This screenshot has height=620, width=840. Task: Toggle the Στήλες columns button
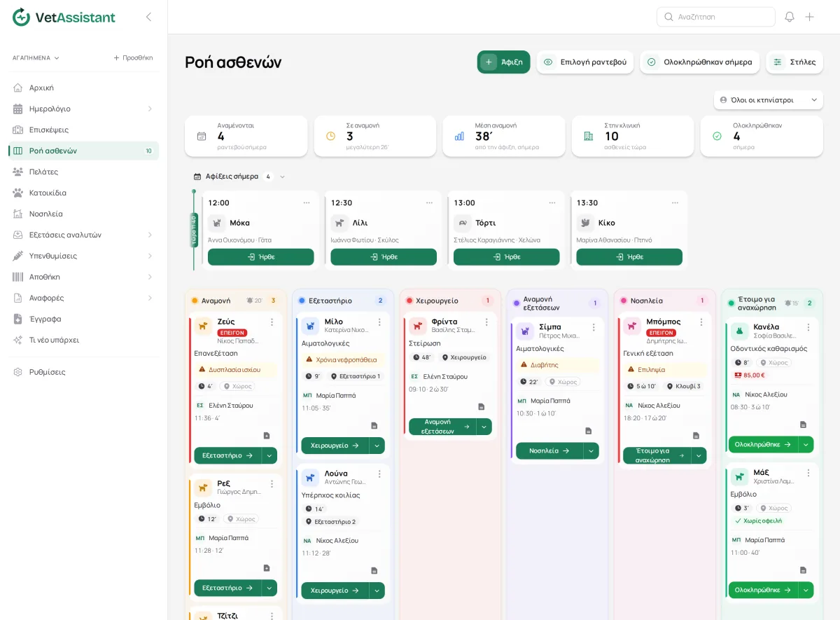coord(794,62)
